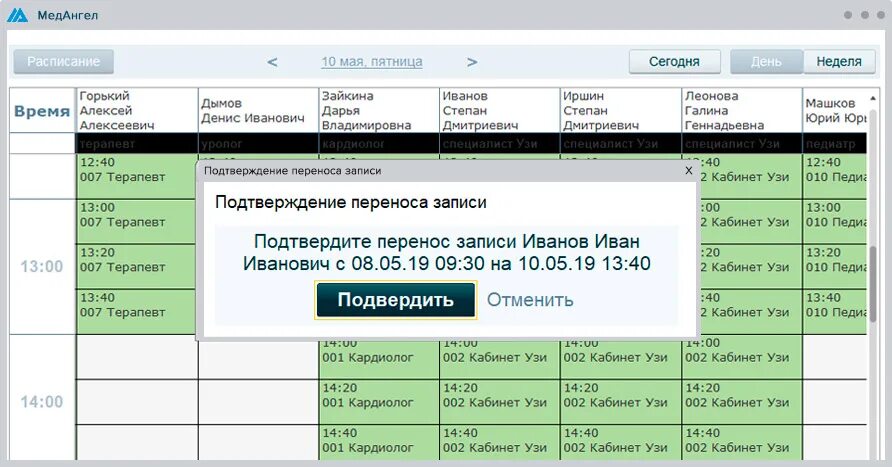Select 13:00 007 Терапевт slot
This screenshot has width=892, height=467.
[137, 222]
